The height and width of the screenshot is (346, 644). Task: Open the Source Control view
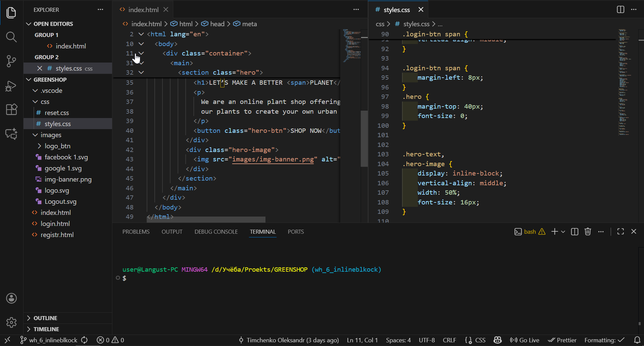11,61
